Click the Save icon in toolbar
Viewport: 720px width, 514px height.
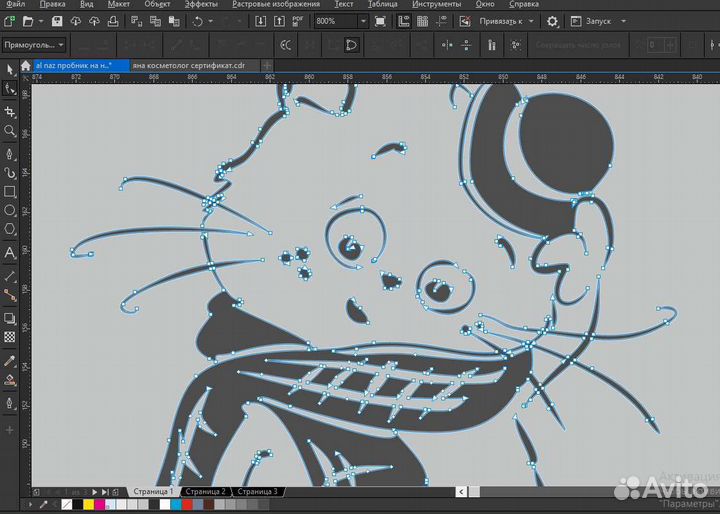pyautogui.click(x=57, y=21)
